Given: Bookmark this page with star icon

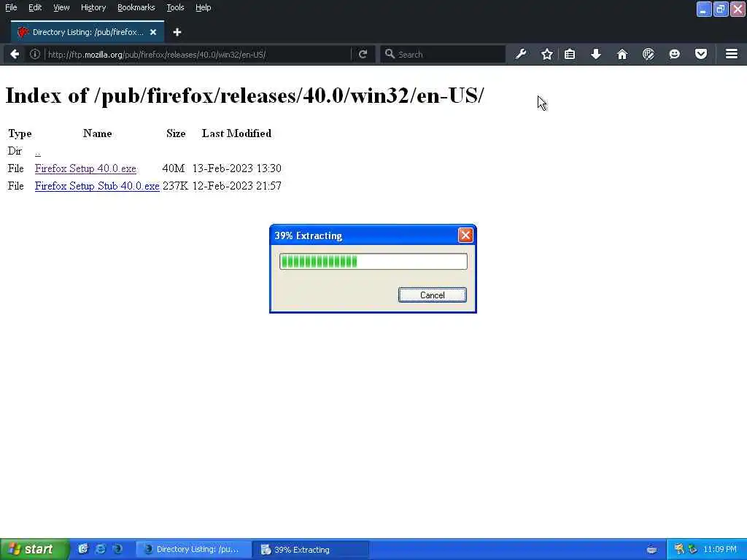Looking at the screenshot, I should [547, 54].
